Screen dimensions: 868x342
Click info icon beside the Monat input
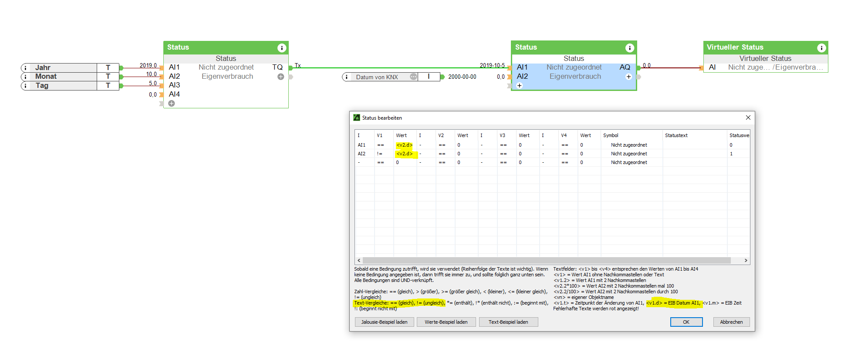pyautogui.click(x=25, y=77)
